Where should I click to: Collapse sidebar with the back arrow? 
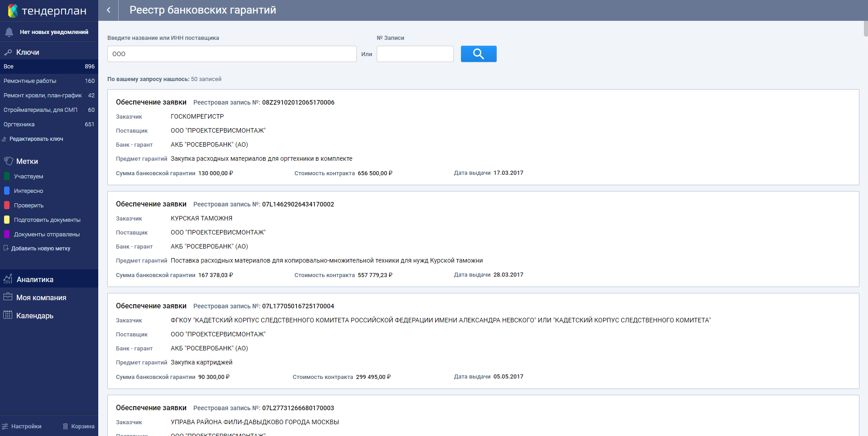pyautogui.click(x=108, y=10)
